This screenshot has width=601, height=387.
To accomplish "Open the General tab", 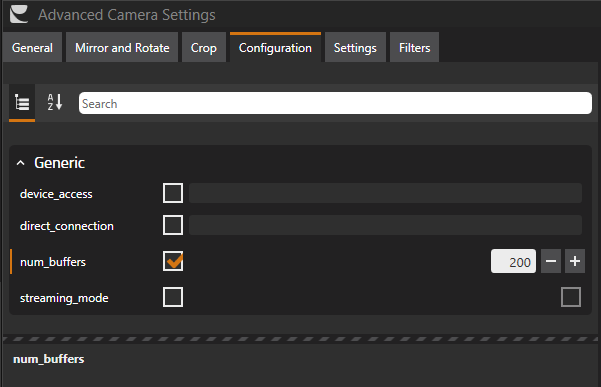I will (x=32, y=48).
